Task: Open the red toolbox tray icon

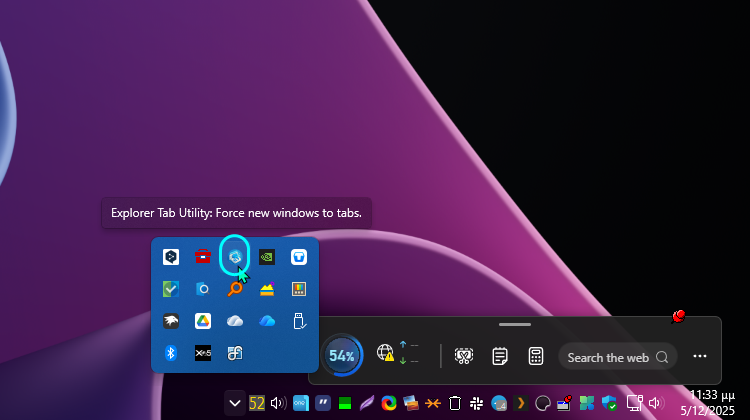Action: [202, 257]
